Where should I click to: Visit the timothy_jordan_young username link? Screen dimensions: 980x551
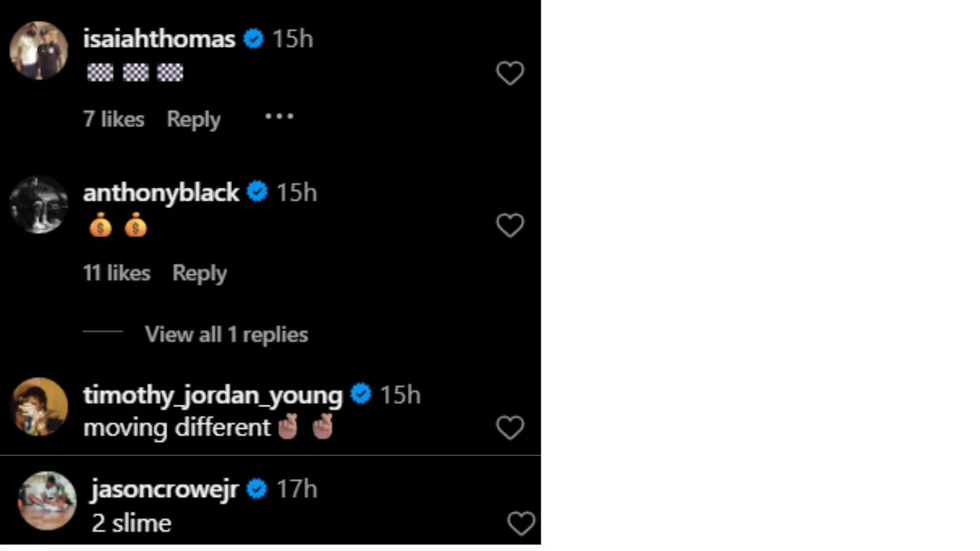(213, 395)
